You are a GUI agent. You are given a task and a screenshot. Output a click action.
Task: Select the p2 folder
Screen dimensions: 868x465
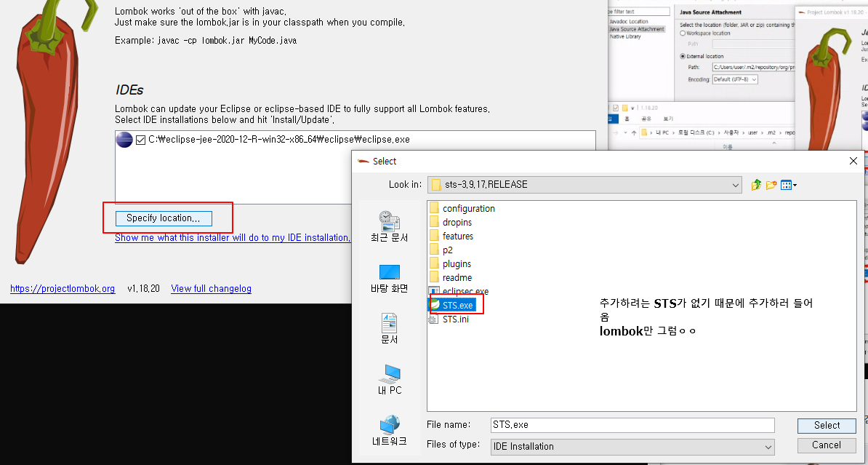tap(441, 250)
